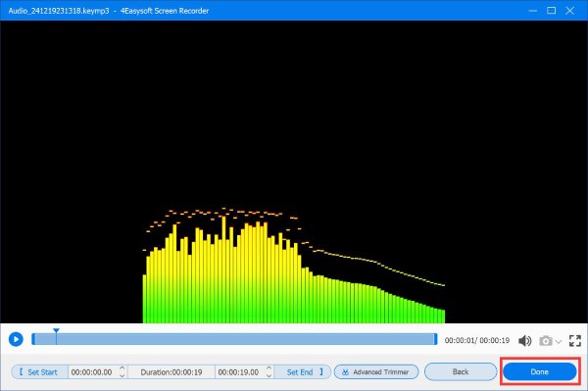Viewport: 588px width, 391px height.
Task: Enter fullscreen preview mode
Action: coord(575,340)
